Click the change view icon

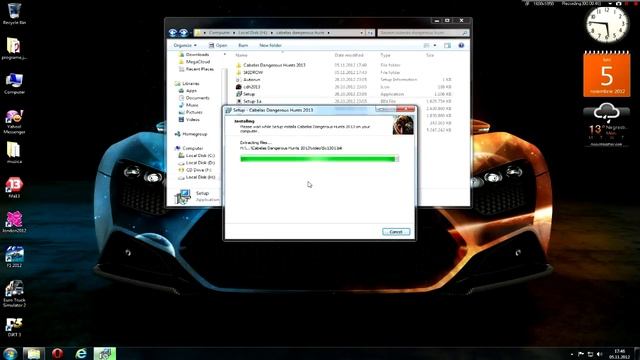click(427, 45)
